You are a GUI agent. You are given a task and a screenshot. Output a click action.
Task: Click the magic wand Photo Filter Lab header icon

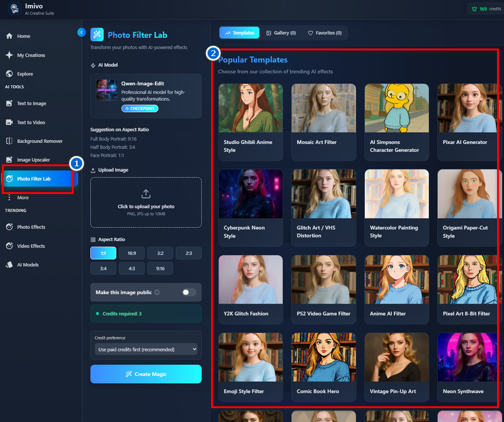pyautogui.click(x=97, y=35)
